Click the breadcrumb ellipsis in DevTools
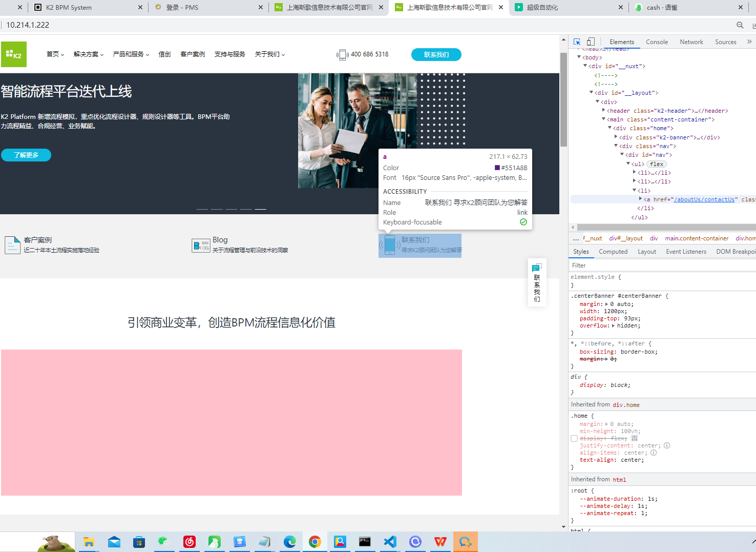The image size is (756, 552). [576, 238]
